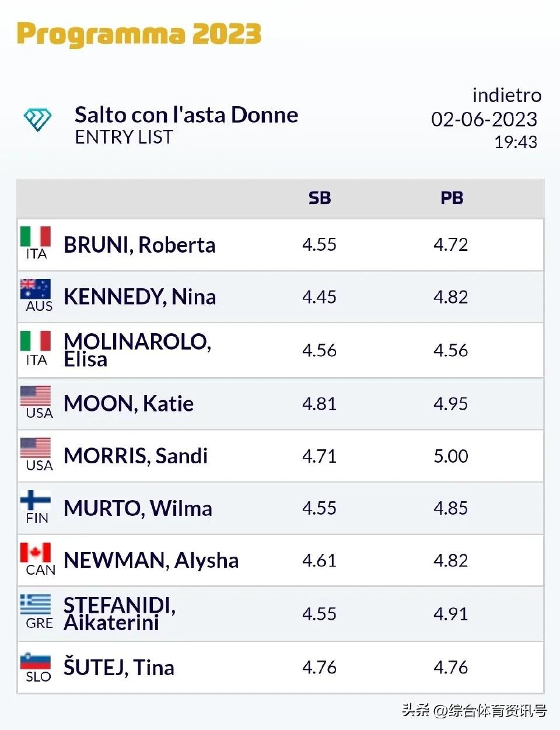Open MORRIS, Sandi profile
Image resolution: width=560 pixels, height=730 pixels.
point(135,456)
